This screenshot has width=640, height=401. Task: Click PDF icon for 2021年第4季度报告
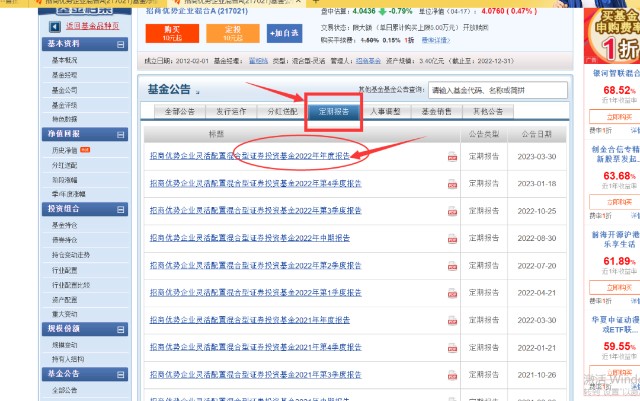pos(452,348)
